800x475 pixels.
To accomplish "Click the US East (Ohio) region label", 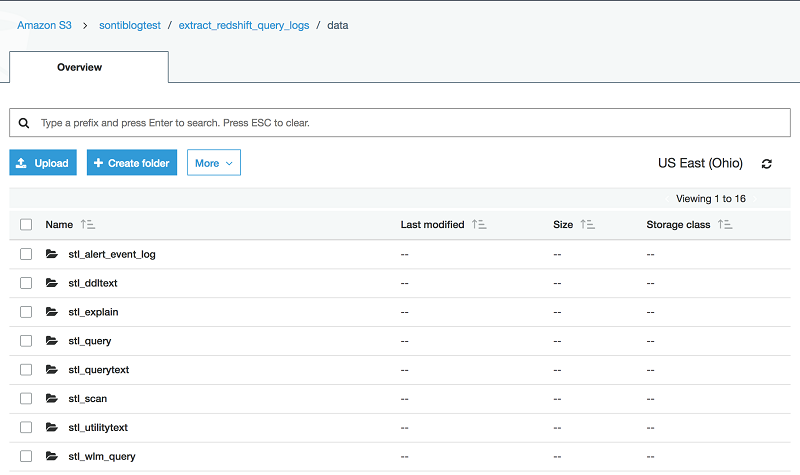I will coord(700,163).
